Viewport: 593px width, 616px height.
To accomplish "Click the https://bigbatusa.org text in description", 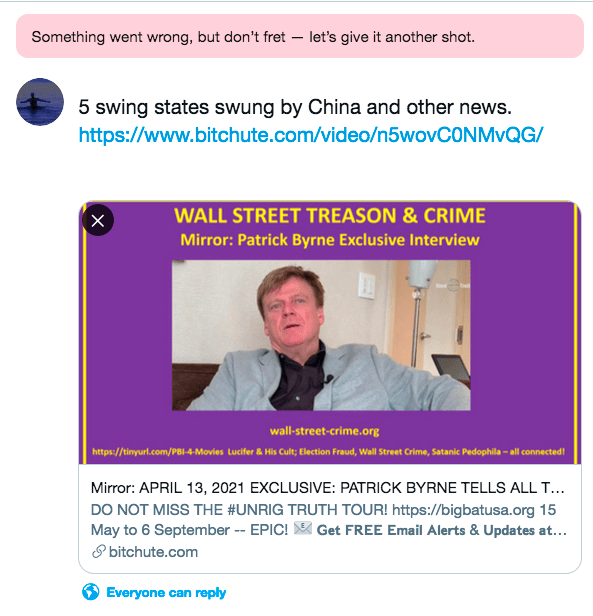I will [463, 510].
